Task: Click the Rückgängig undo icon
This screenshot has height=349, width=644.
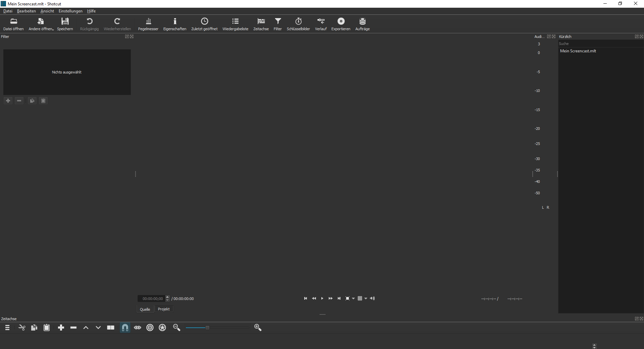Action: coord(90,24)
